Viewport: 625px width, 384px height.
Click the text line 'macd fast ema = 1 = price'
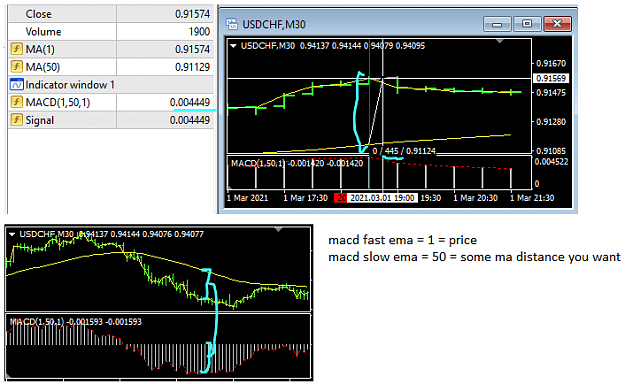[x=403, y=240]
